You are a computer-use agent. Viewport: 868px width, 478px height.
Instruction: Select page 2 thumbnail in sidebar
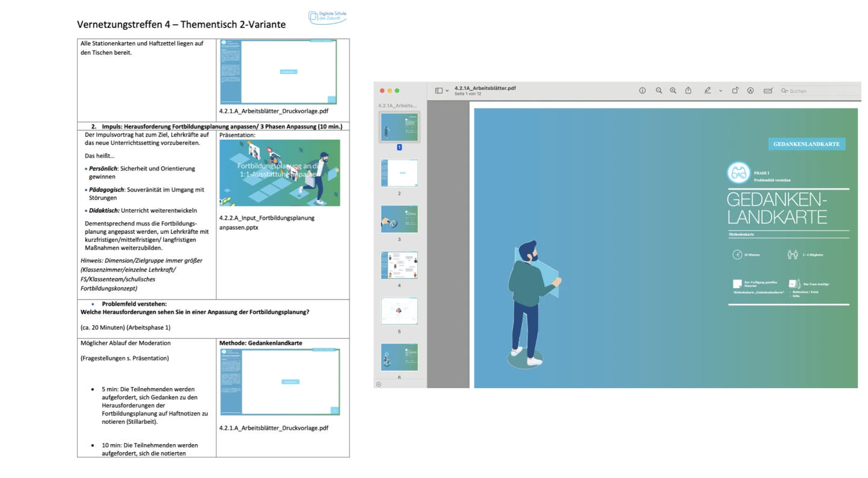[399, 173]
